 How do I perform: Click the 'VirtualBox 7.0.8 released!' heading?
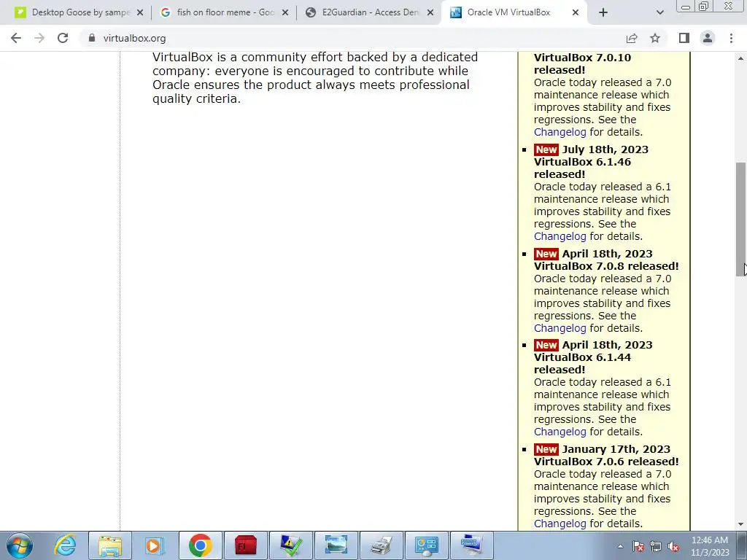pyautogui.click(x=606, y=266)
